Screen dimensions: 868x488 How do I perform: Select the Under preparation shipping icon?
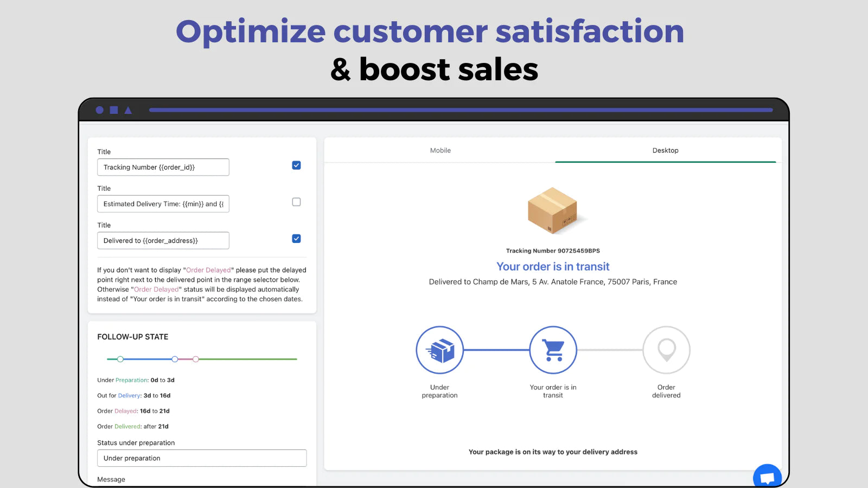point(439,350)
